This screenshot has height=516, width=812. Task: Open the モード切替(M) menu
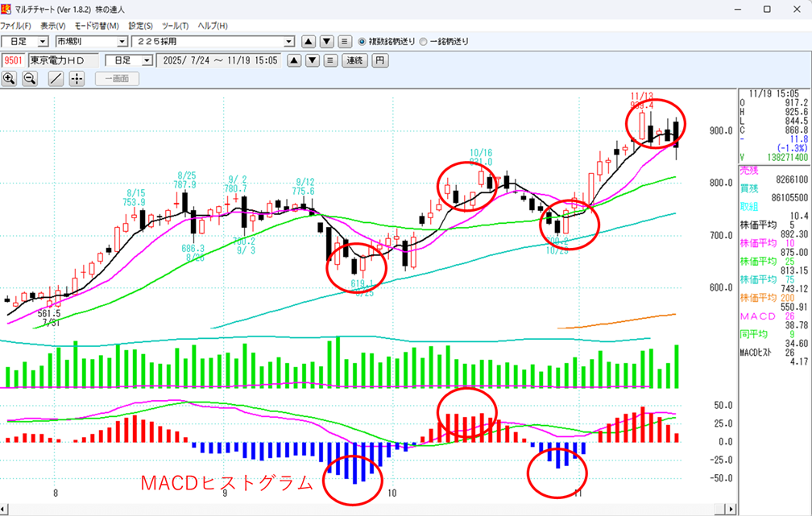(97, 26)
